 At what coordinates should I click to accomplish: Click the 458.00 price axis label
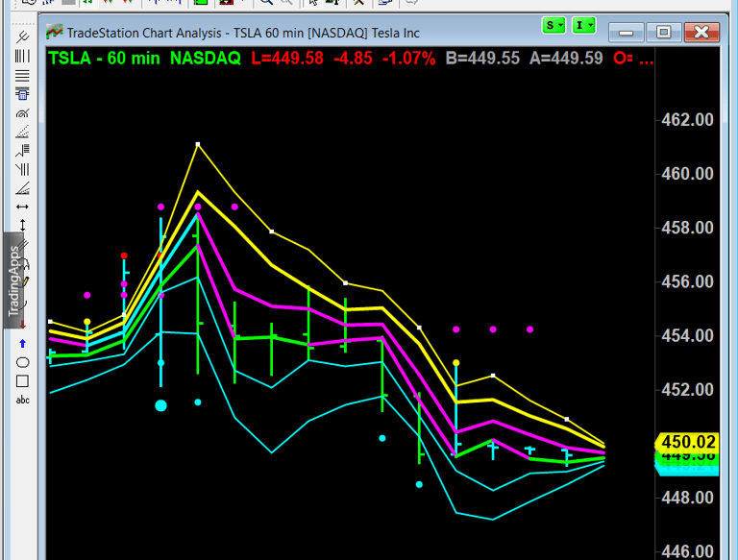coord(687,228)
